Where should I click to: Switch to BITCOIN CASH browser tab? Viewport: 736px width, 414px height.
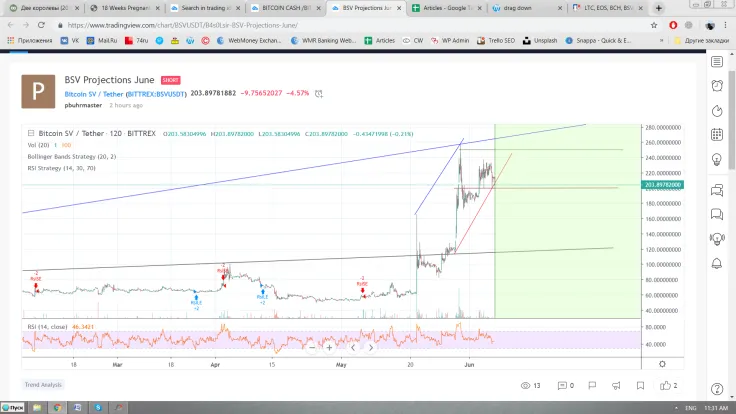click(284, 8)
